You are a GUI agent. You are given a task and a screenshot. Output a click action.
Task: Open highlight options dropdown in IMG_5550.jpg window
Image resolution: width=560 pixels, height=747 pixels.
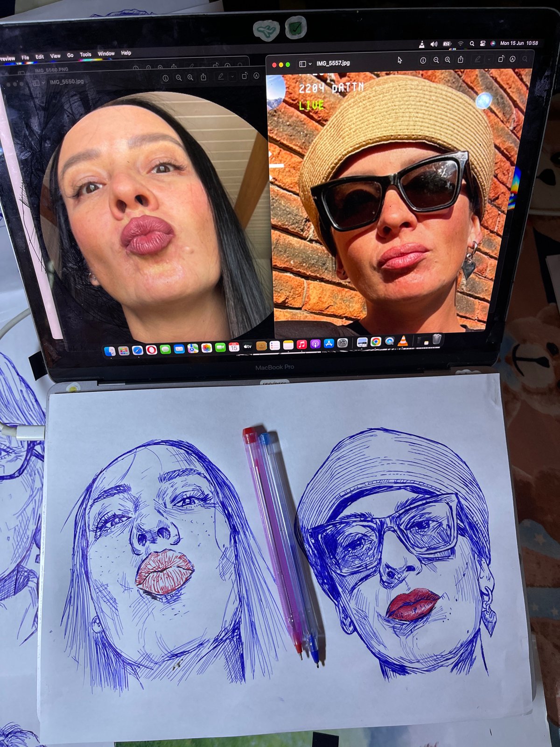tap(232, 76)
